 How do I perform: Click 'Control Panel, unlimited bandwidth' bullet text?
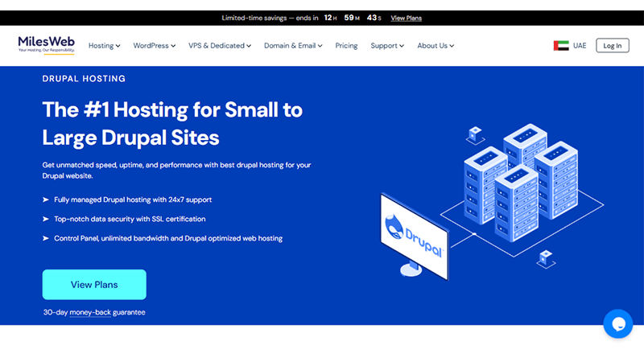click(x=168, y=238)
